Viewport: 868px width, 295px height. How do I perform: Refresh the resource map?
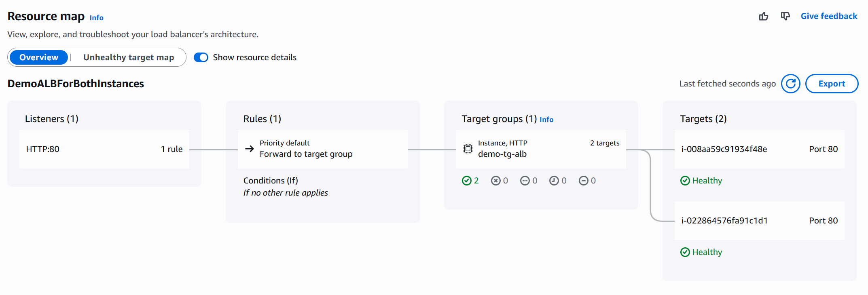790,84
